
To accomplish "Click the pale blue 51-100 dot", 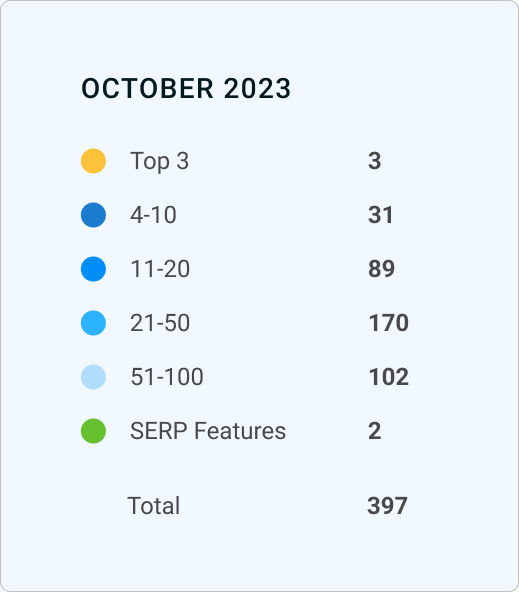I will point(93,377).
